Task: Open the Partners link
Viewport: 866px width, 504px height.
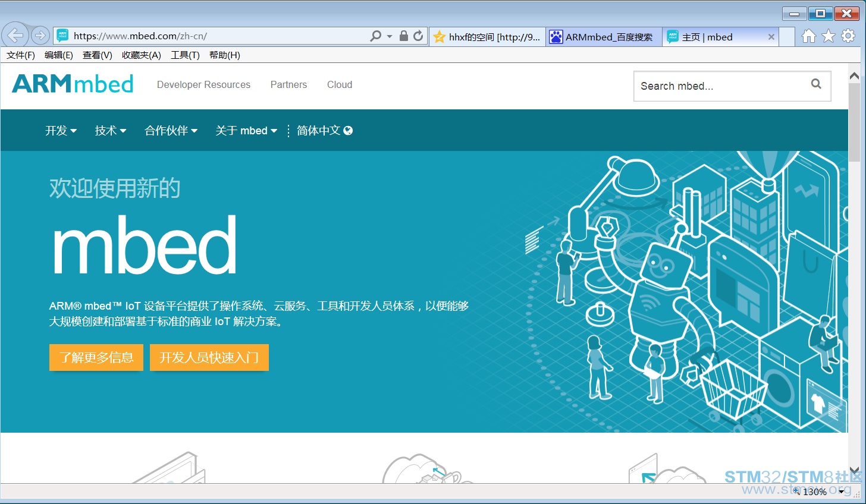Action: [288, 84]
